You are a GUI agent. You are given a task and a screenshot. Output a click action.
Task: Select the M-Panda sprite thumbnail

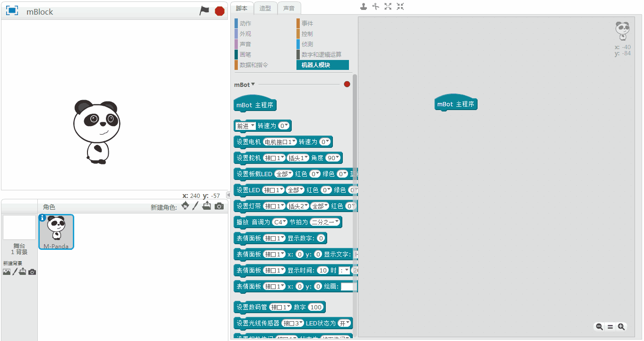click(56, 231)
